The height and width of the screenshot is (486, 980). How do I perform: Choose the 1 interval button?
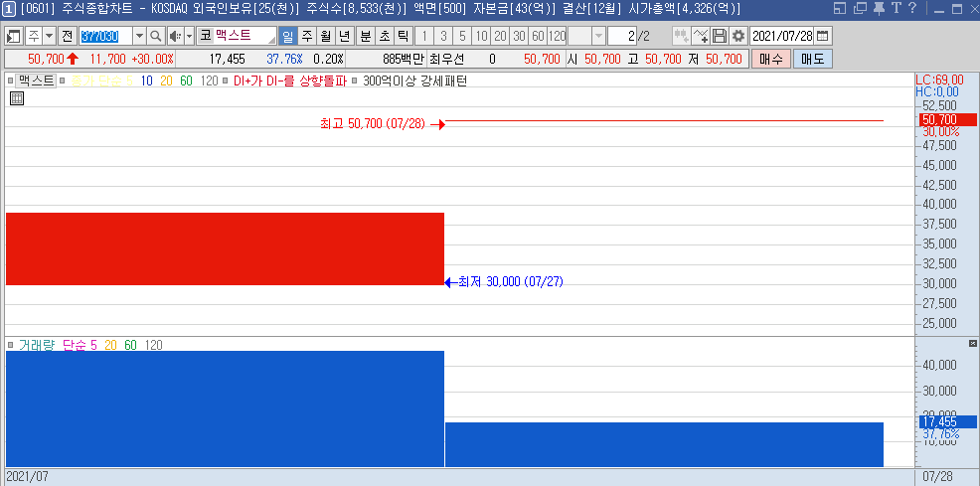[x=424, y=36]
